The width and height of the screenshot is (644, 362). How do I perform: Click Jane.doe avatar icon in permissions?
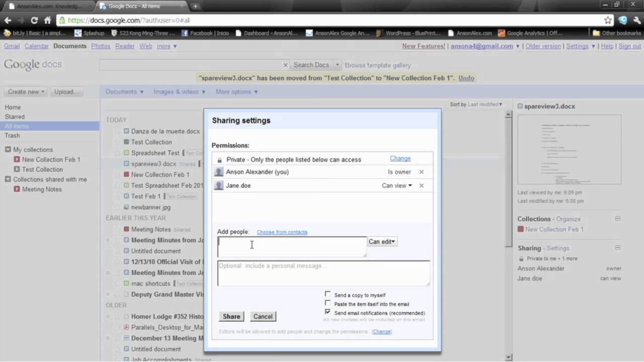[x=219, y=186]
